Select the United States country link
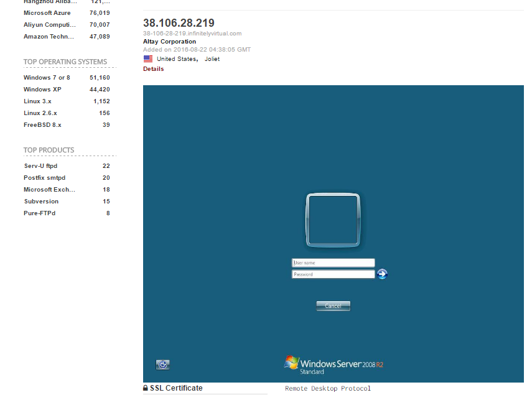The width and height of the screenshot is (532, 395). (x=177, y=59)
